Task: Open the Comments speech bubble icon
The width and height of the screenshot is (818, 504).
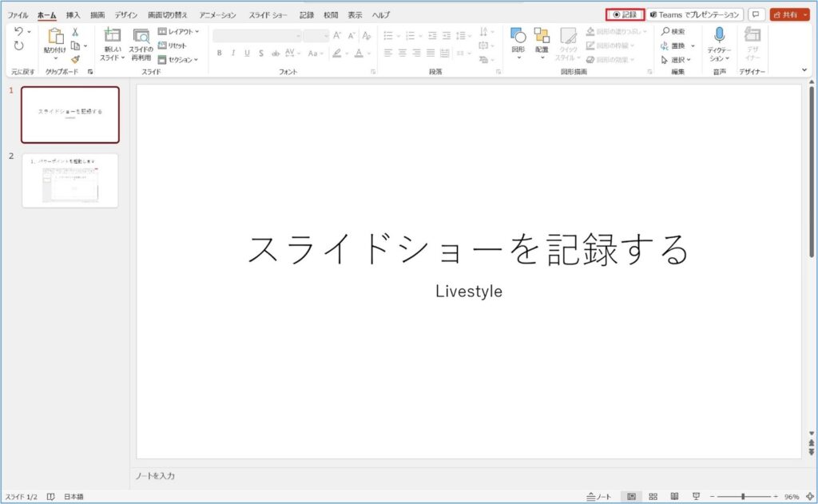Action: pyautogui.click(x=756, y=14)
